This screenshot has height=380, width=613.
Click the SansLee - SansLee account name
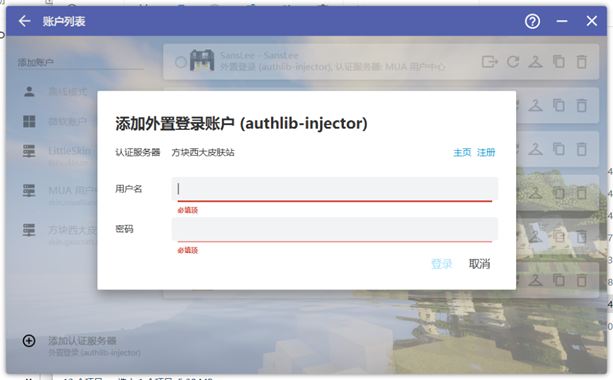coord(259,56)
